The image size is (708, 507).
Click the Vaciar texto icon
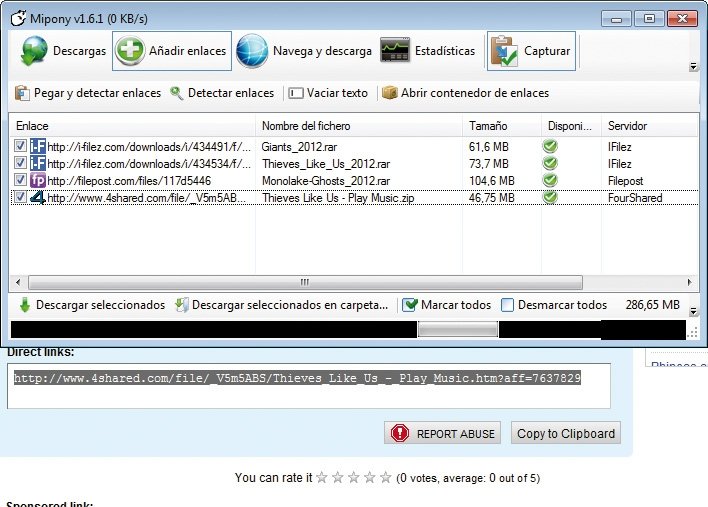296,93
